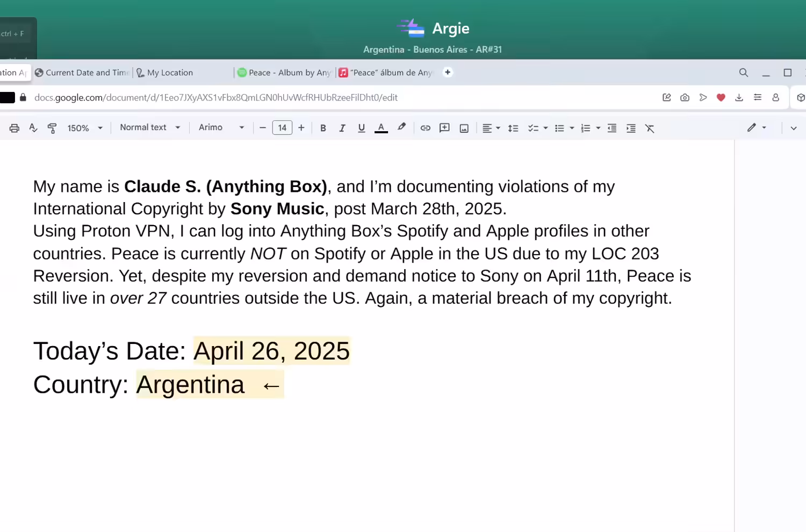The height and width of the screenshot is (532, 806).
Task: Collapse the toolbar with the chevron
Action: [x=794, y=128]
